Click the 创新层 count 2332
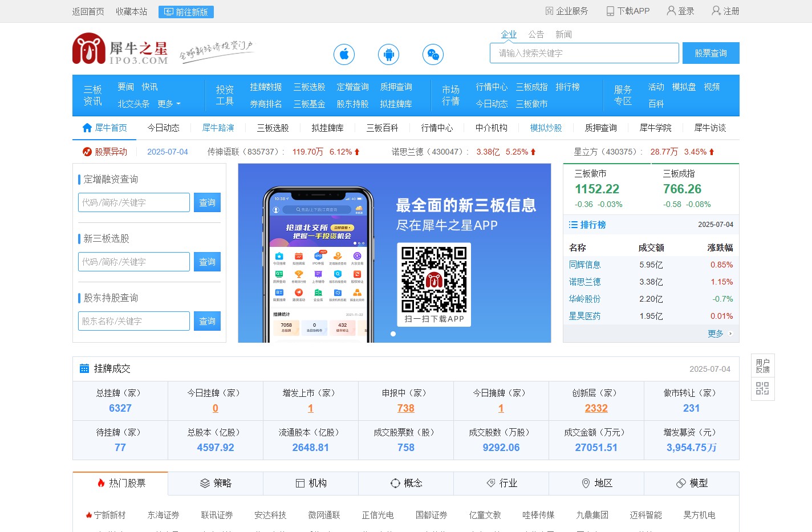 pos(596,408)
